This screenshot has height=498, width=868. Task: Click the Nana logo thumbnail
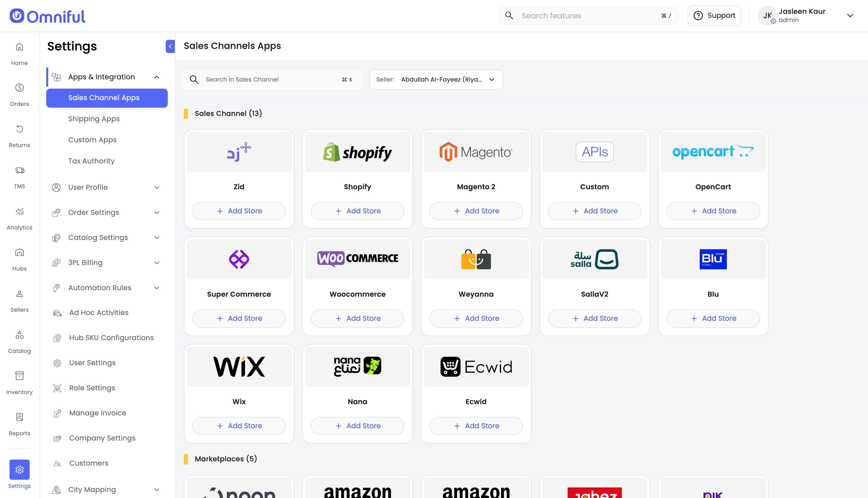click(x=358, y=366)
